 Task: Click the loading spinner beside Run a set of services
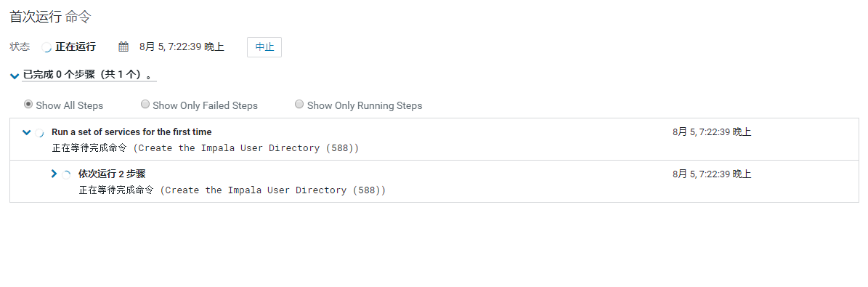[39, 133]
